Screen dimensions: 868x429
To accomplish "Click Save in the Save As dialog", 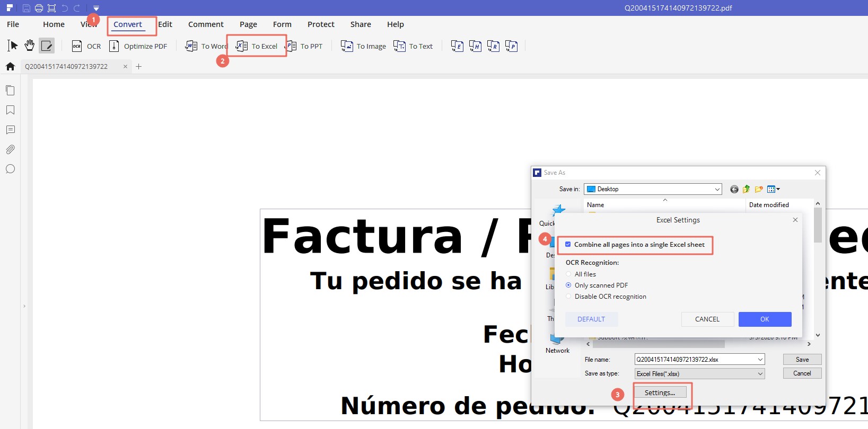I will pos(802,360).
